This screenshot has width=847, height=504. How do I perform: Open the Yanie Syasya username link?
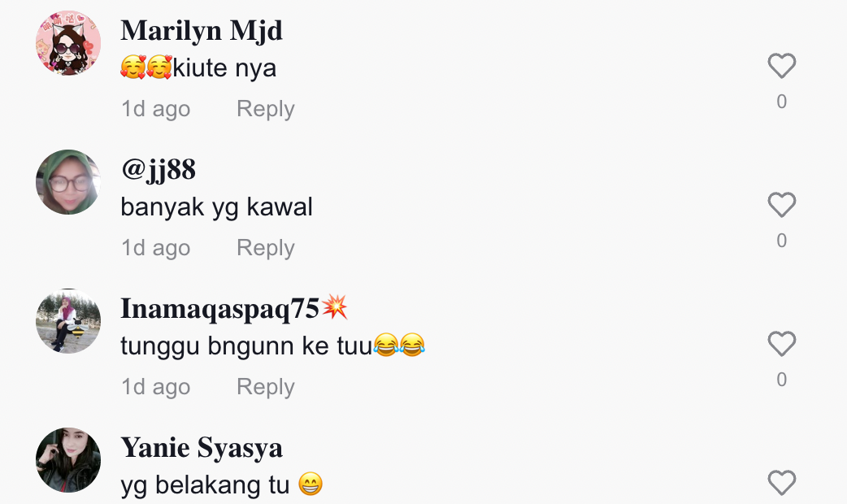coord(202,448)
